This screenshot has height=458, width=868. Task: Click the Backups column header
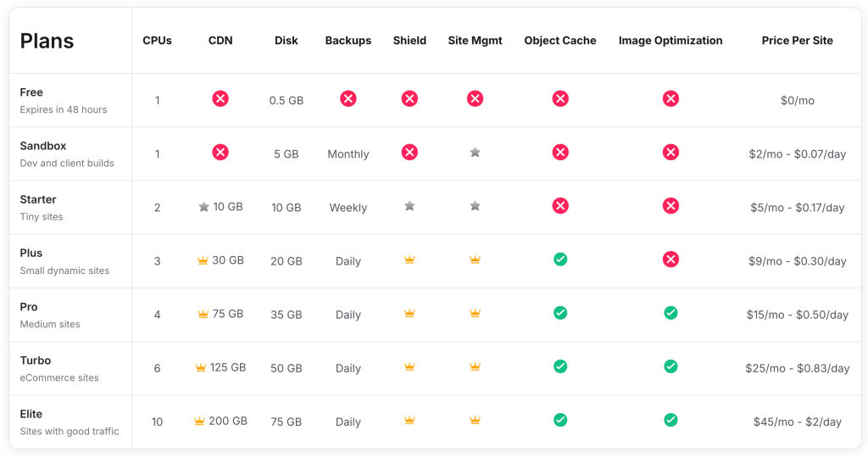pyautogui.click(x=348, y=41)
